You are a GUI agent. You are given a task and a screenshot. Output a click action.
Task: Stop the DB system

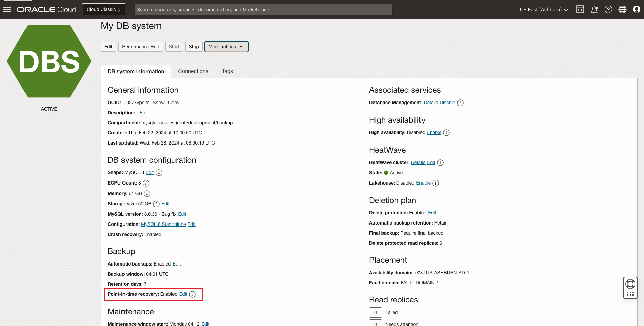click(194, 47)
